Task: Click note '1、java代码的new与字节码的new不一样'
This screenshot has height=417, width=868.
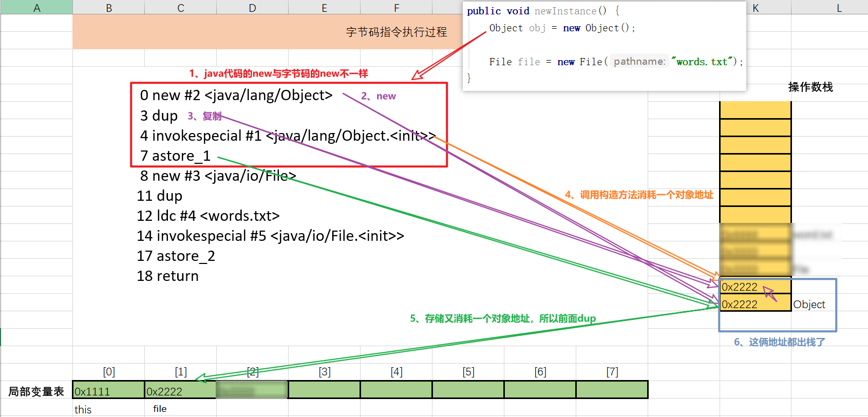Action: point(278,73)
